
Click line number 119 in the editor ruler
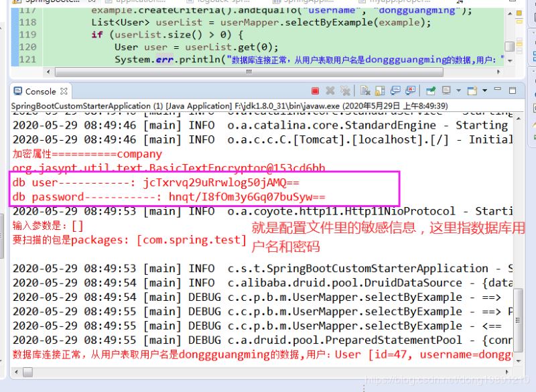click(27, 35)
